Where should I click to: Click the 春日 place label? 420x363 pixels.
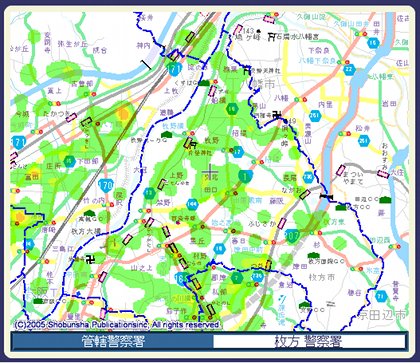[239, 240]
